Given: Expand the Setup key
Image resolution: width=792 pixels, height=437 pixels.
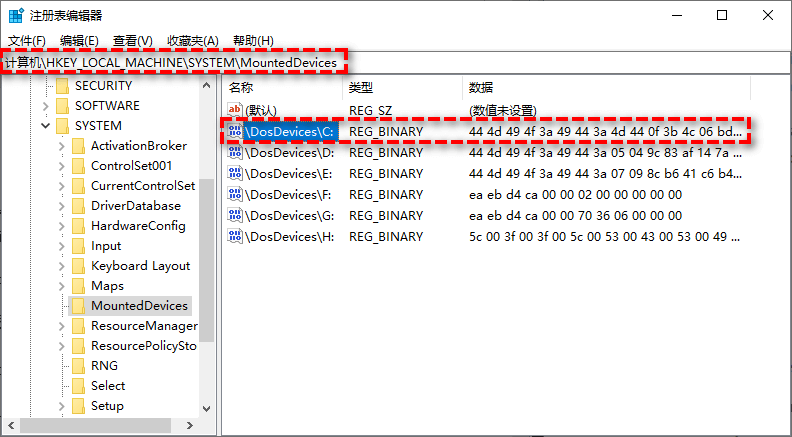Looking at the screenshot, I should 62,406.
